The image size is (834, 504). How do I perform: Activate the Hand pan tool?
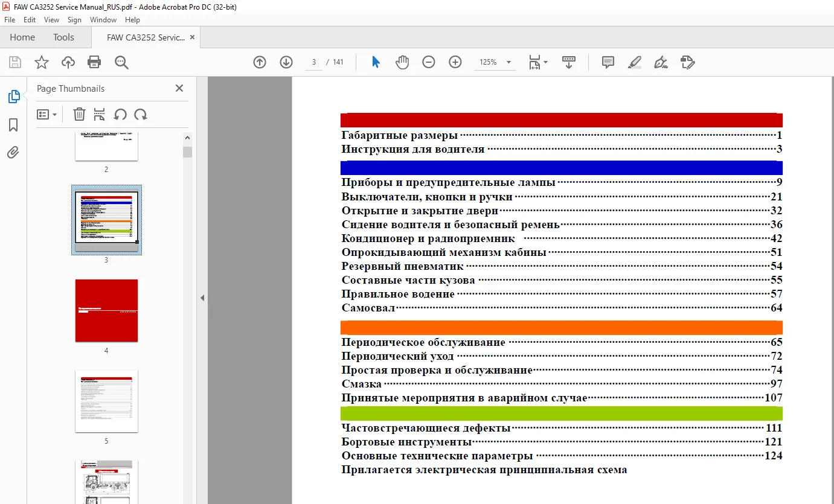click(402, 62)
